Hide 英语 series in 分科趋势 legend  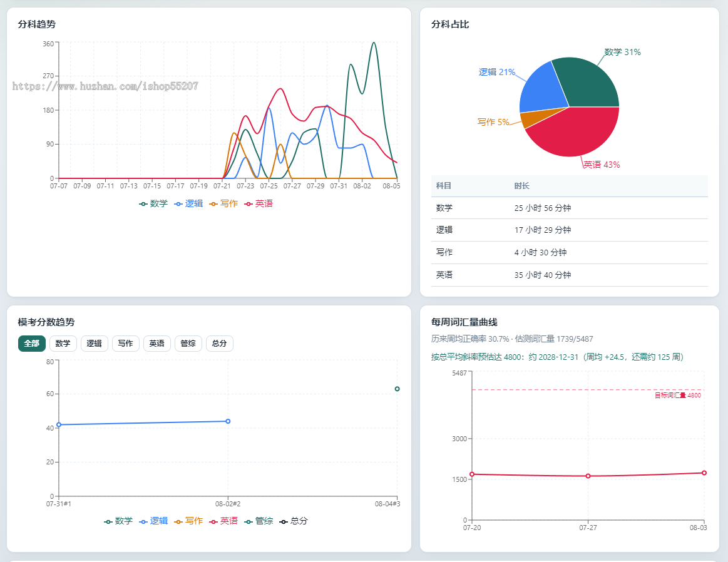[259, 204]
